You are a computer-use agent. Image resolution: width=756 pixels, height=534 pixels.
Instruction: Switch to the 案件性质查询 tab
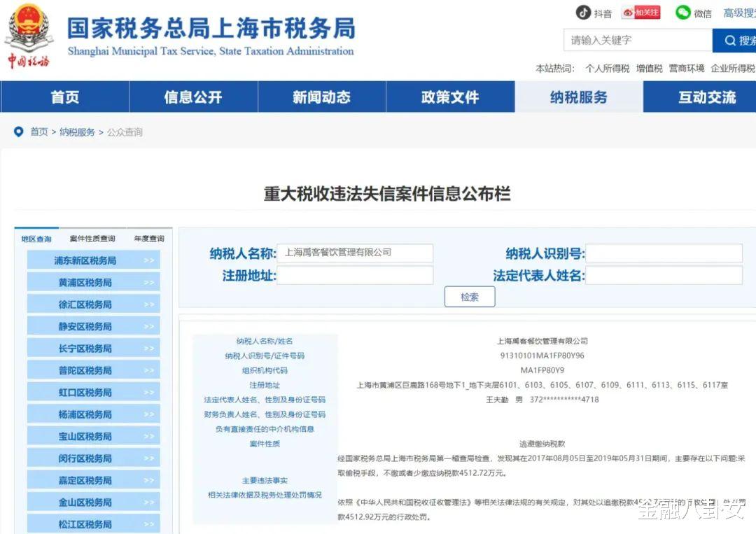tap(92, 239)
